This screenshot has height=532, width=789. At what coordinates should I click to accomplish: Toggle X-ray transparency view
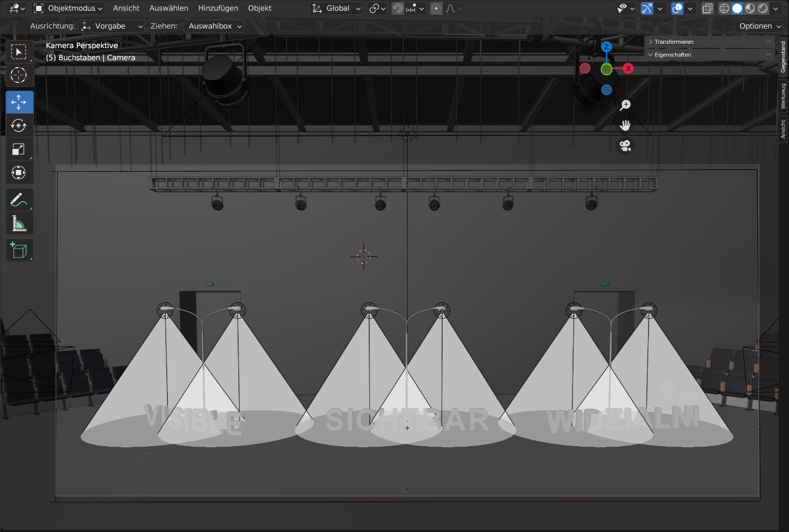pos(707,9)
